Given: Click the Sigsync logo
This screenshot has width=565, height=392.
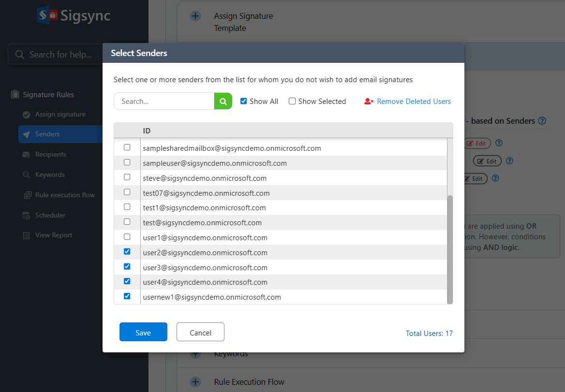Looking at the screenshot, I should [74, 15].
